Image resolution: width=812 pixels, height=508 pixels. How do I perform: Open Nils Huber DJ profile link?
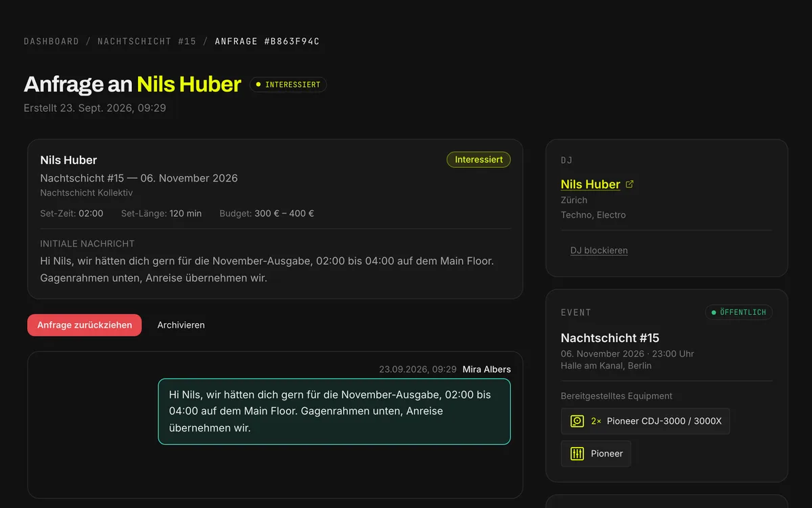[x=591, y=184]
